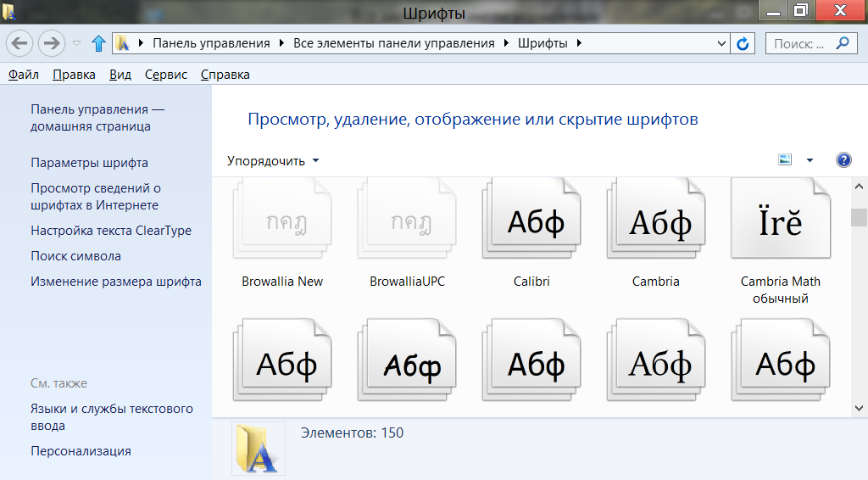Click the Forward navigation arrow

click(x=52, y=43)
